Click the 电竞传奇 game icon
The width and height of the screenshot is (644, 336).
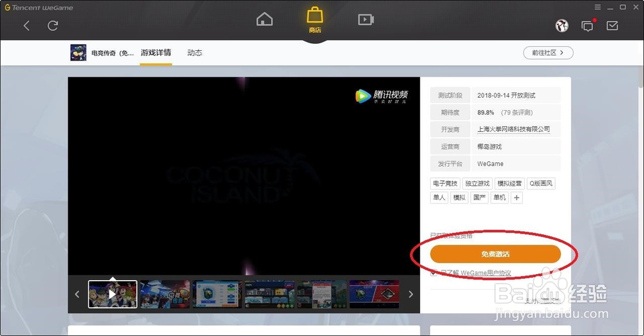(78, 53)
